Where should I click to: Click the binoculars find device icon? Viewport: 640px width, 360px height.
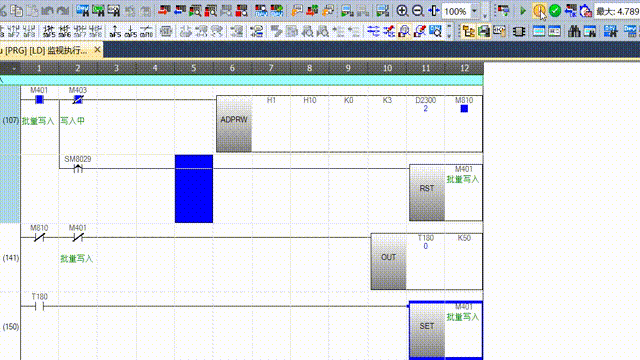coord(574,31)
